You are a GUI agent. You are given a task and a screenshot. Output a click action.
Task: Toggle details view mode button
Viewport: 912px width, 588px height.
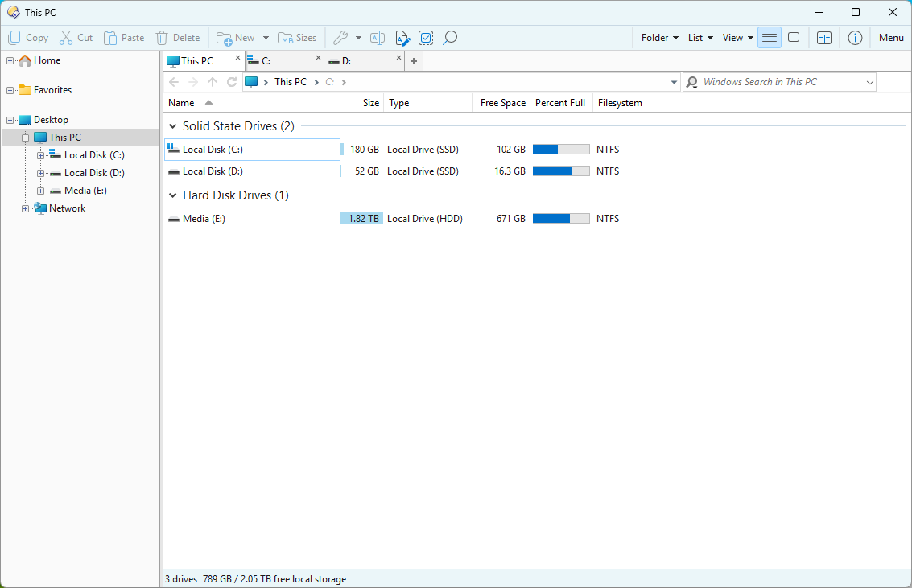pos(769,38)
